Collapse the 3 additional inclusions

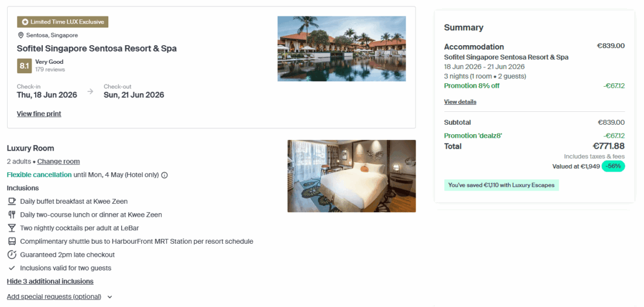tap(50, 282)
